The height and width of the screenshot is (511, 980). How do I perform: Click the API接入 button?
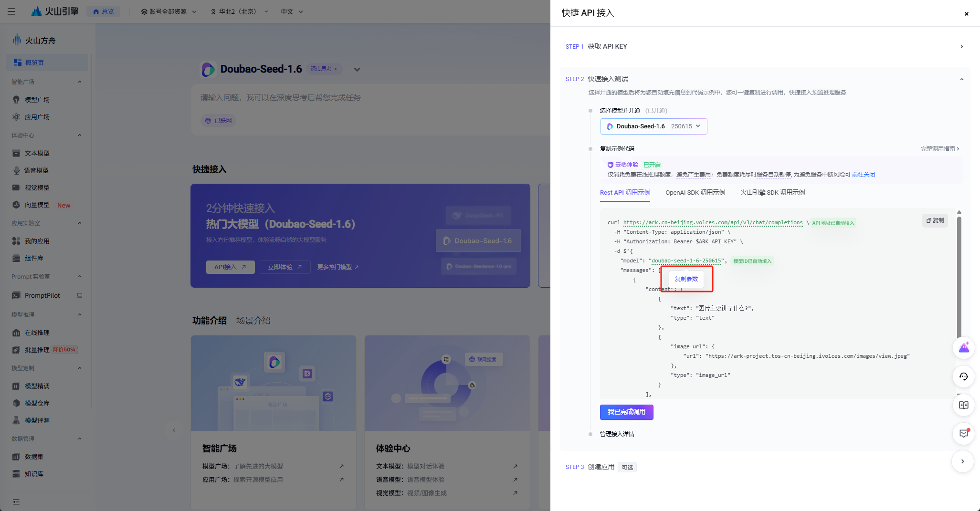230,267
